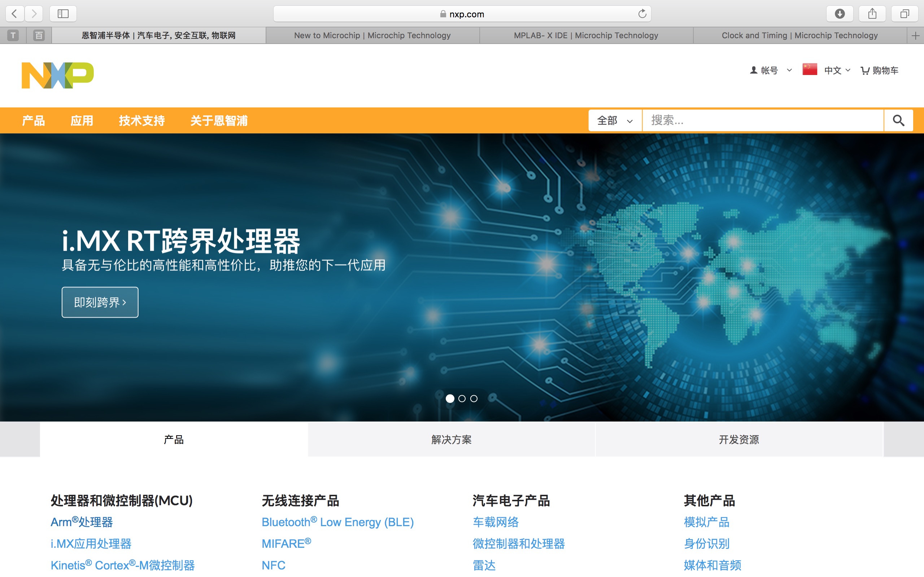Switch to the 解决方案 tab
The width and height of the screenshot is (924, 577).
click(x=451, y=439)
